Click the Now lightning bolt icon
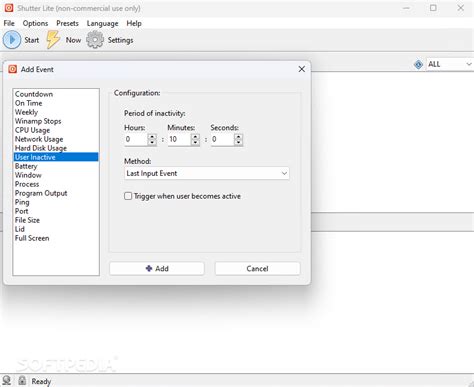 (53, 40)
